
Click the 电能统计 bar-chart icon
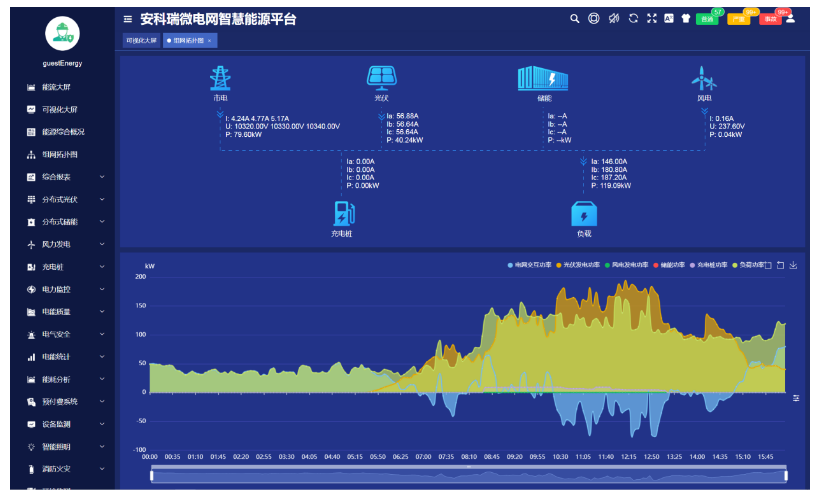(x=31, y=357)
